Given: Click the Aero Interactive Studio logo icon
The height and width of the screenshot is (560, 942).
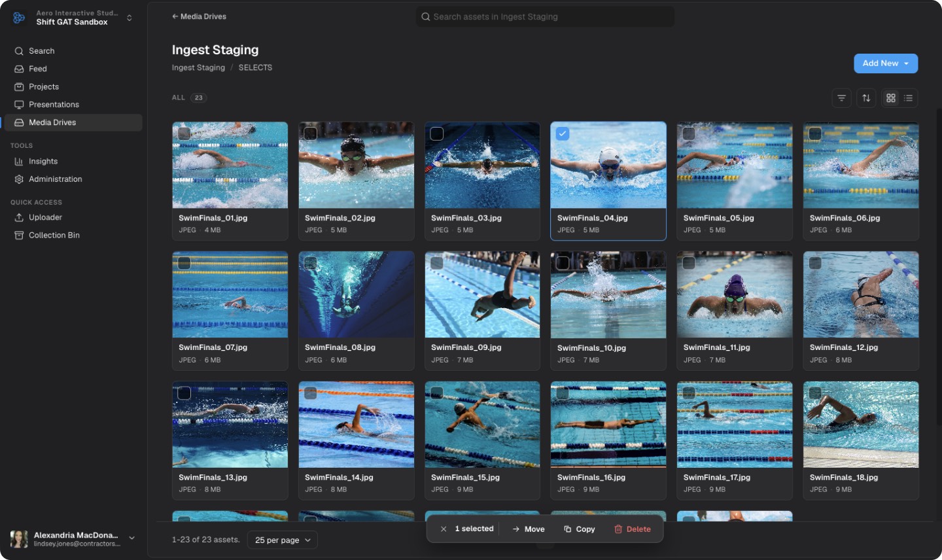Looking at the screenshot, I should 19,18.
